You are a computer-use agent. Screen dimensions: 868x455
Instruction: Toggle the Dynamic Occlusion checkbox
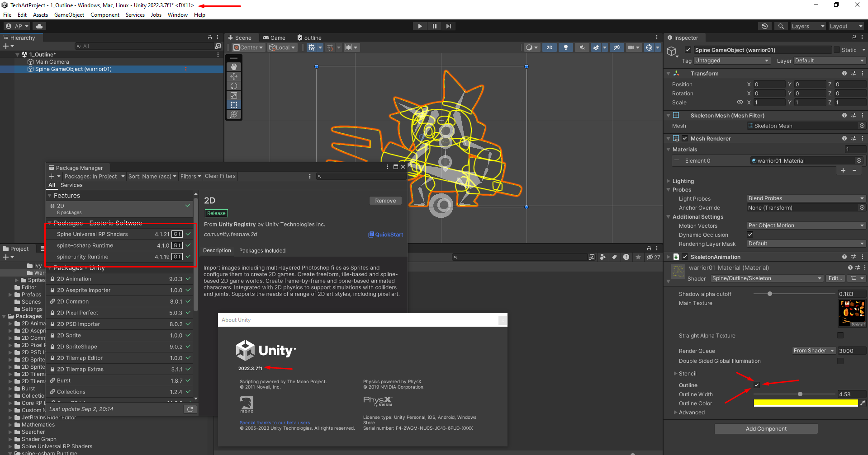coord(750,235)
